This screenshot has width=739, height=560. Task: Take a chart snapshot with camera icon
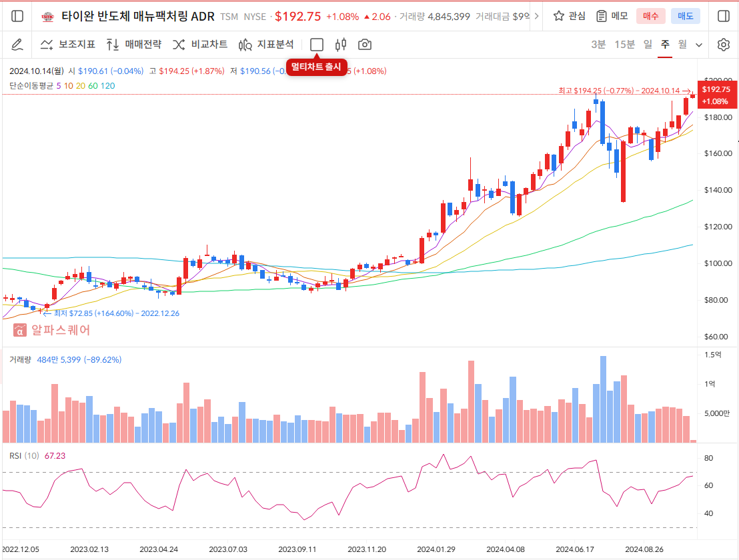tap(365, 45)
